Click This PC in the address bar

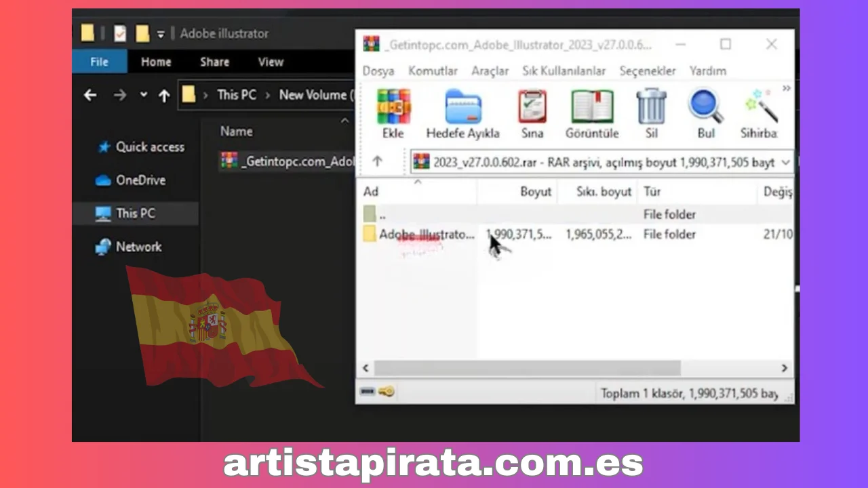pyautogui.click(x=237, y=95)
